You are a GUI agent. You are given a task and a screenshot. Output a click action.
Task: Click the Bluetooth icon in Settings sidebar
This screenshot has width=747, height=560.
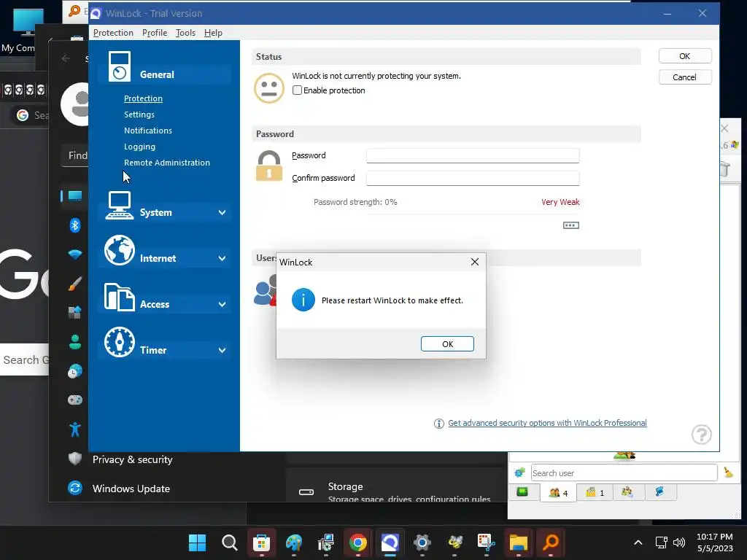[75, 225]
